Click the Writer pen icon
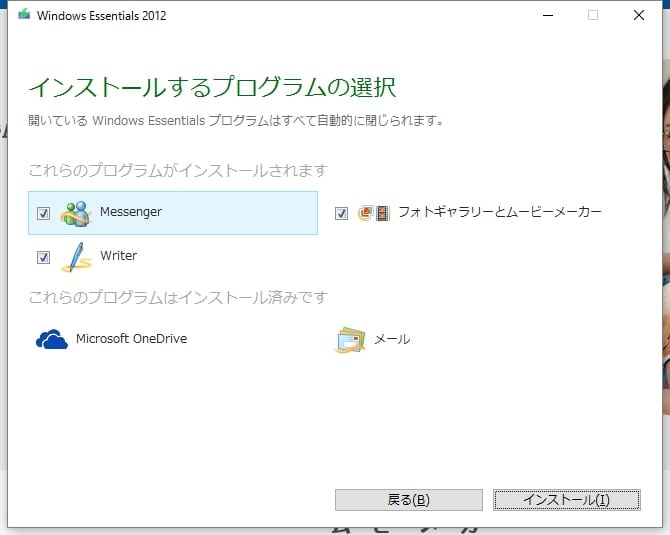 76,257
